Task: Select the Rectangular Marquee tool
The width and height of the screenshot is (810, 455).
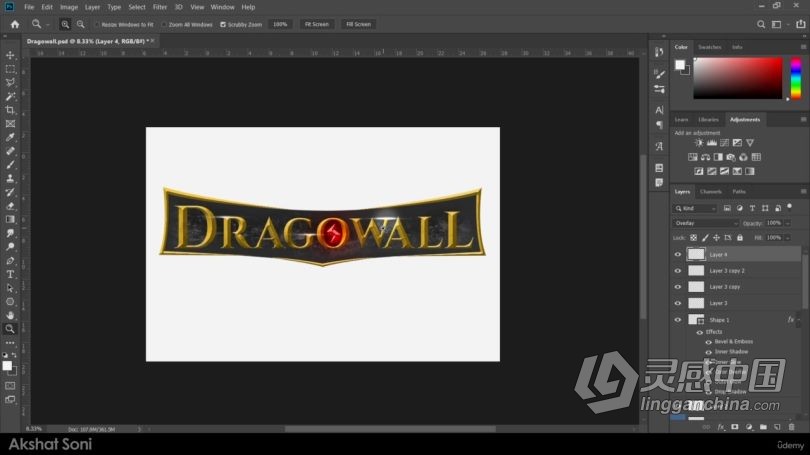Action: tap(10, 69)
